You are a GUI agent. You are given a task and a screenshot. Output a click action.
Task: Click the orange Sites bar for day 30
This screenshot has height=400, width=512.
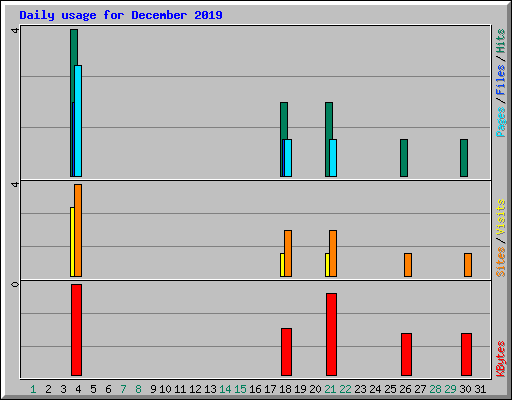[x=468, y=265]
